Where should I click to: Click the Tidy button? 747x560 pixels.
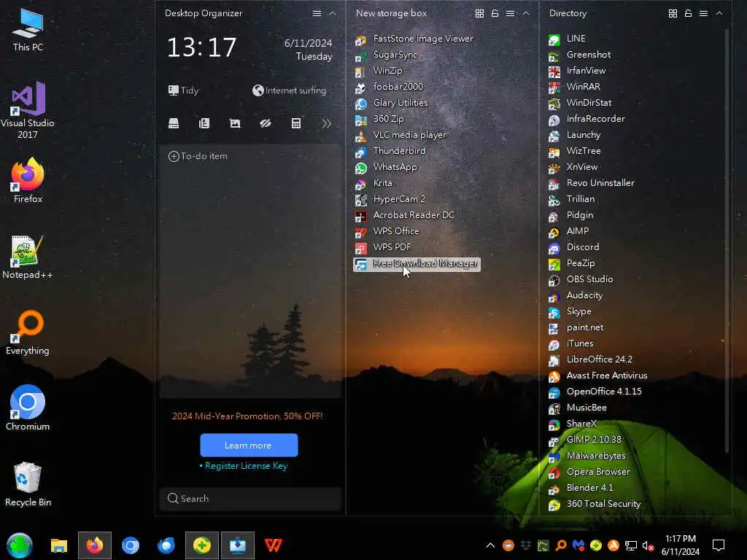(x=183, y=90)
